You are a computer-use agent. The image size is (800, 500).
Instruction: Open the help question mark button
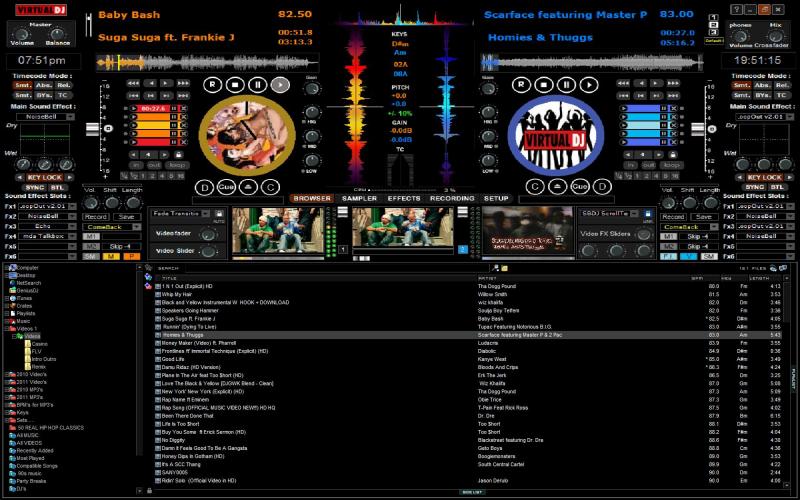pyautogui.click(x=736, y=9)
